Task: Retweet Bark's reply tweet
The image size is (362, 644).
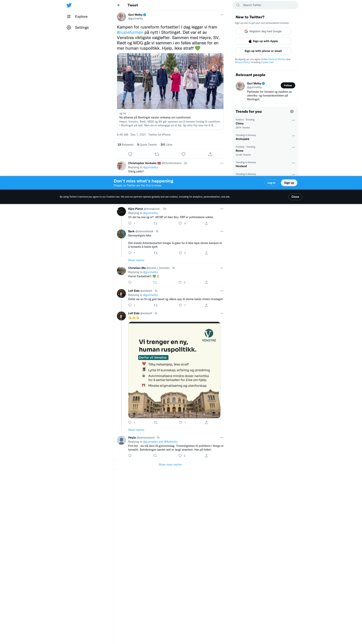Action: [x=156, y=253]
